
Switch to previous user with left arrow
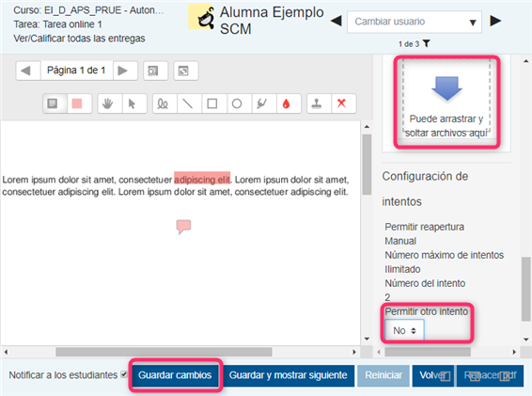click(336, 21)
